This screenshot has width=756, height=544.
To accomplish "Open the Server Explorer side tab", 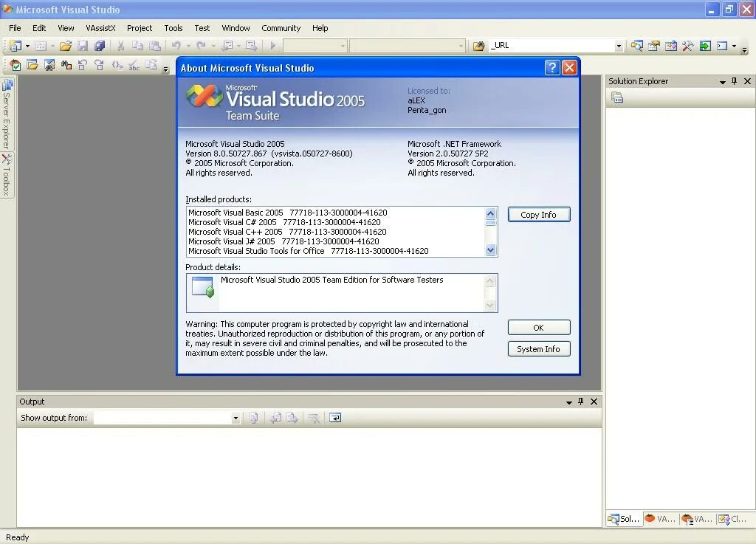I will (x=7, y=114).
